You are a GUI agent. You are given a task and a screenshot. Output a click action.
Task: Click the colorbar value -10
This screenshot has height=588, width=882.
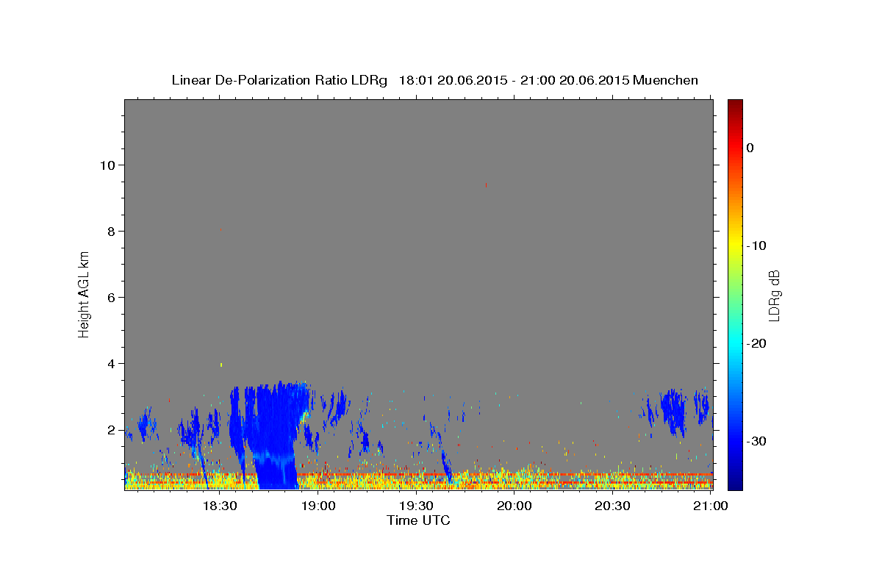756,245
